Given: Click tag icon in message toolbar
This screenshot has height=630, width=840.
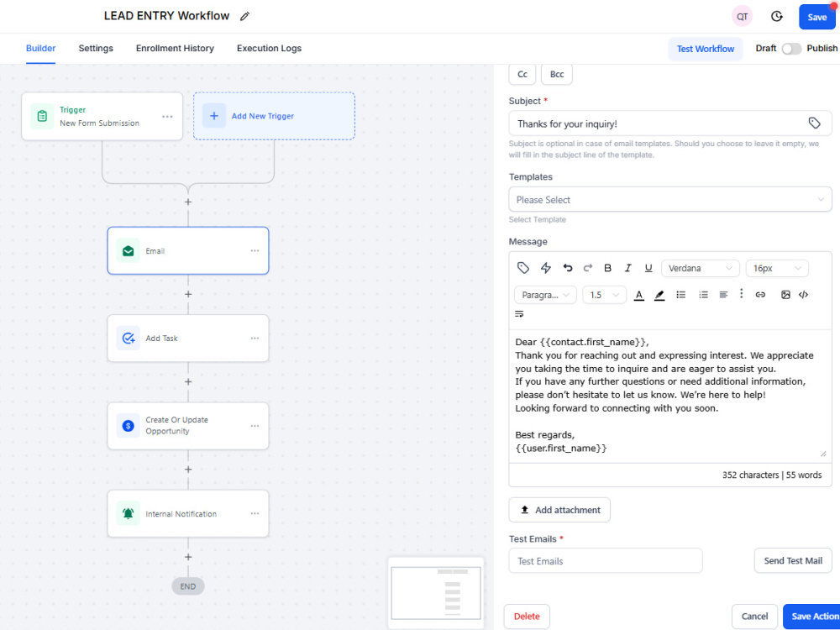Looking at the screenshot, I should click(522, 268).
